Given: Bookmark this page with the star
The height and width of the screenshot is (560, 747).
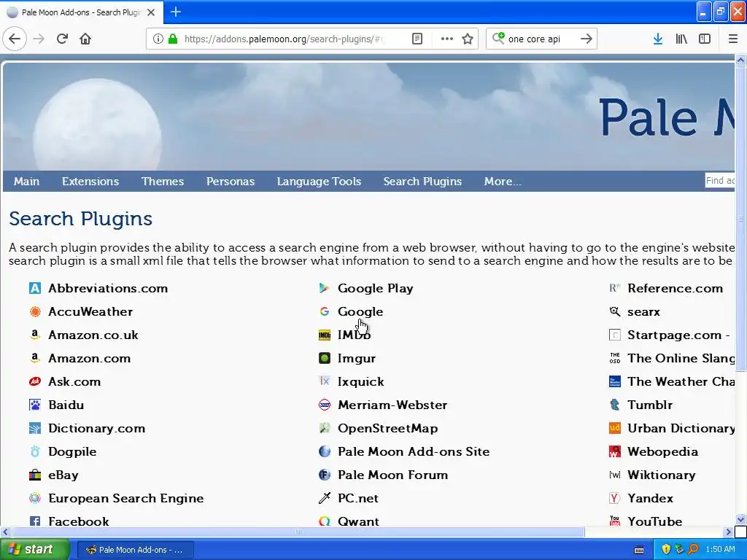Looking at the screenshot, I should 468,39.
